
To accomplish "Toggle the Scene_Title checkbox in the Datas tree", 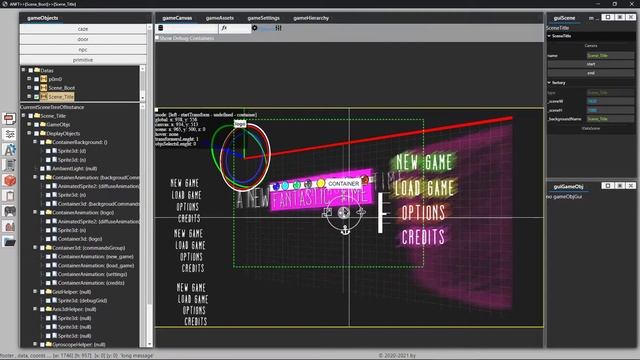I will tap(36, 97).
